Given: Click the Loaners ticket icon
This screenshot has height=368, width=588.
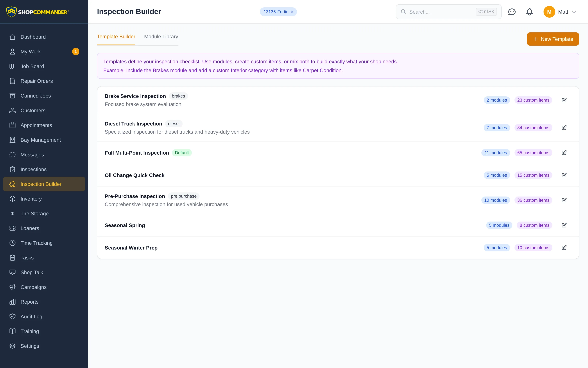Looking at the screenshot, I should point(12,228).
